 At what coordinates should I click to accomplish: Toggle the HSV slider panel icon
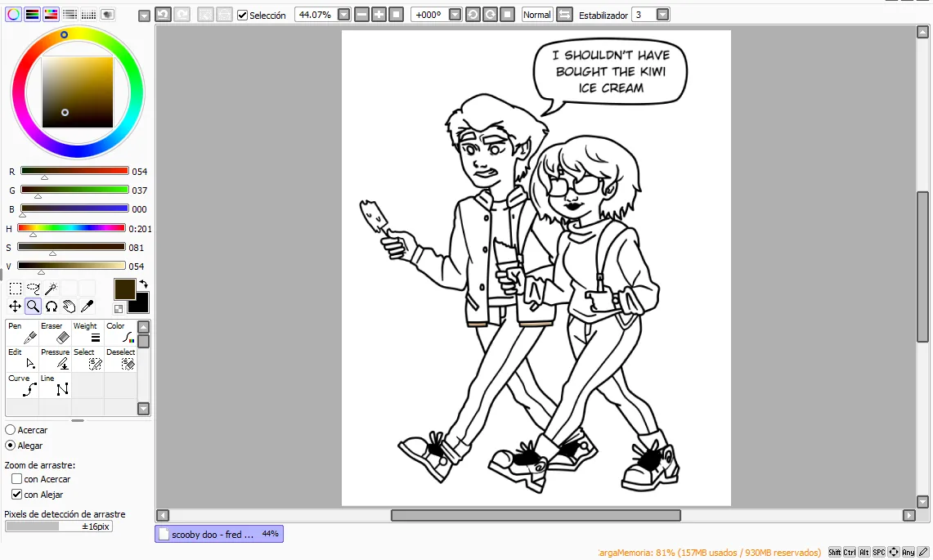(x=52, y=15)
